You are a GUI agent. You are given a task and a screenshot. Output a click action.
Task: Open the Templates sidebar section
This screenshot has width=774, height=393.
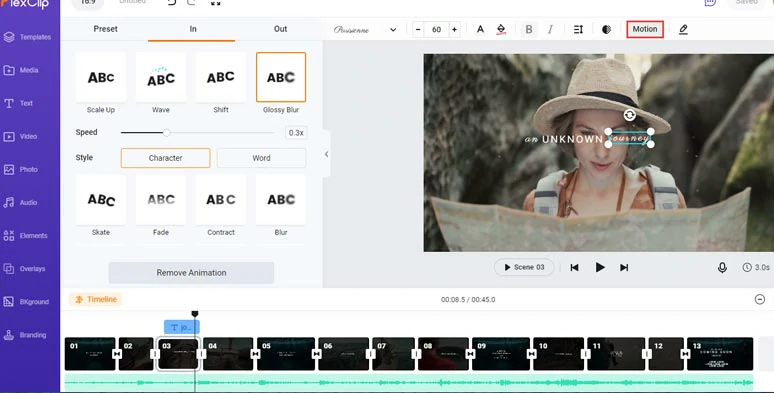(28, 37)
